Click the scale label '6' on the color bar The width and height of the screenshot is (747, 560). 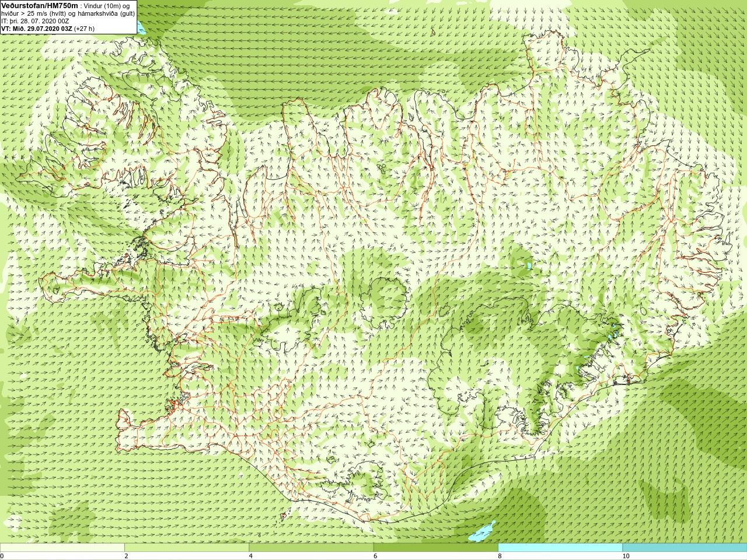pos(375,556)
